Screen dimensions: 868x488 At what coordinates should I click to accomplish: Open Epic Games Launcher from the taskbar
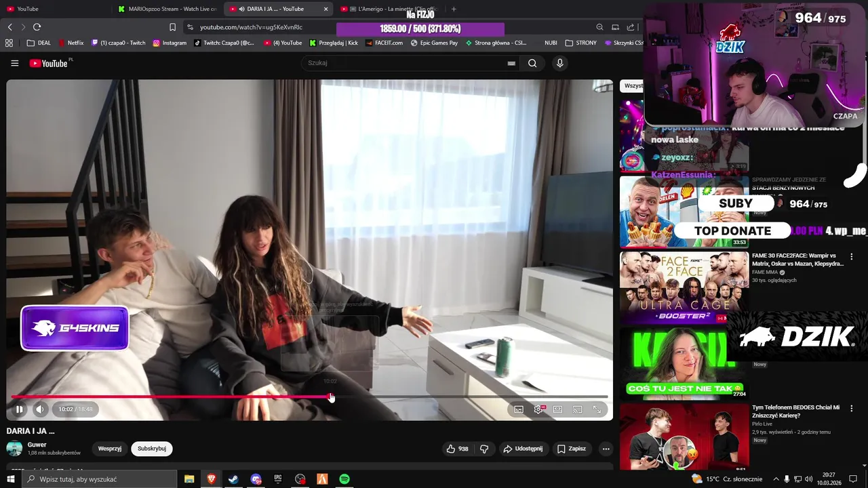click(278, 479)
